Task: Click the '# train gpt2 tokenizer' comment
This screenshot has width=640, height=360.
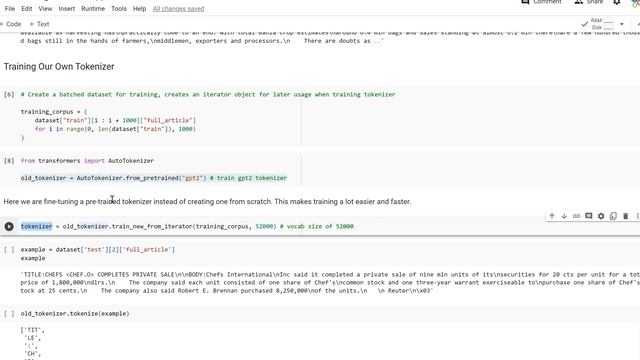Action: 249,178
